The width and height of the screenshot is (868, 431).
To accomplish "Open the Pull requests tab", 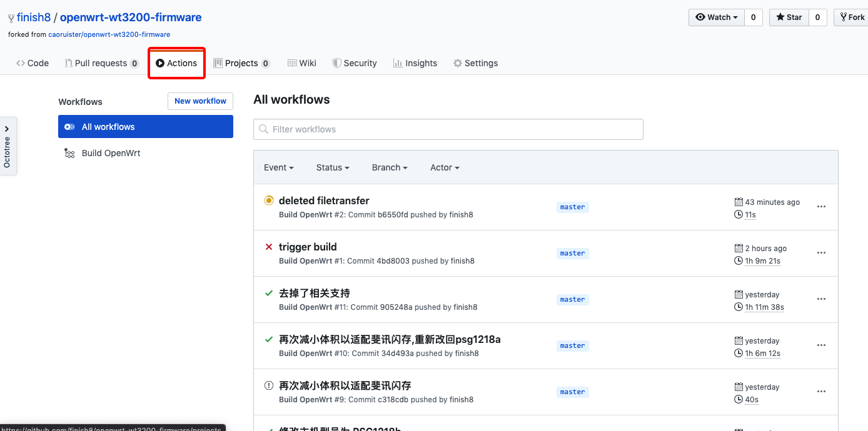I will 101,63.
